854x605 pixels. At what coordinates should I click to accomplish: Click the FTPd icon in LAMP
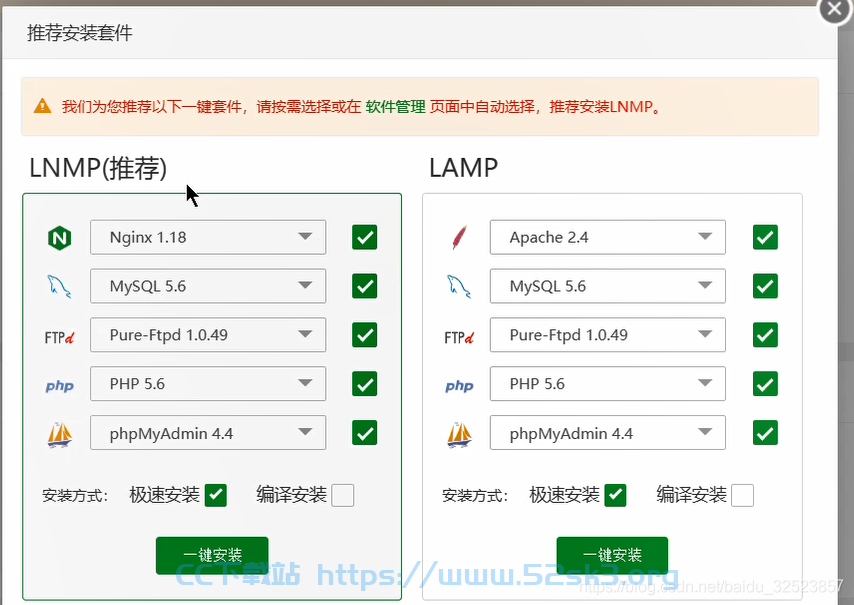tap(459, 338)
